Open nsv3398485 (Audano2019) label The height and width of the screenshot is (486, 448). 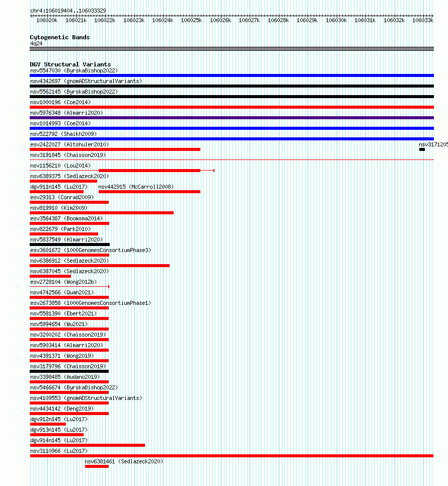(x=65, y=377)
